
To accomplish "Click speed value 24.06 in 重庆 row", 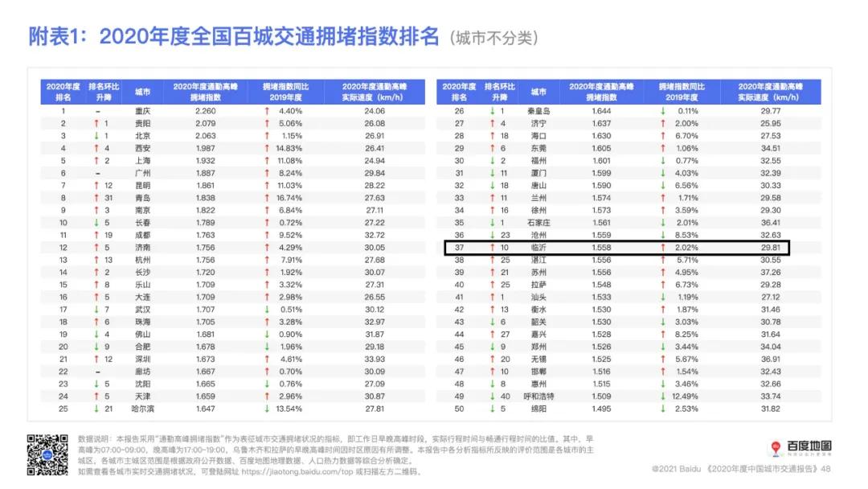I will pos(375,111).
